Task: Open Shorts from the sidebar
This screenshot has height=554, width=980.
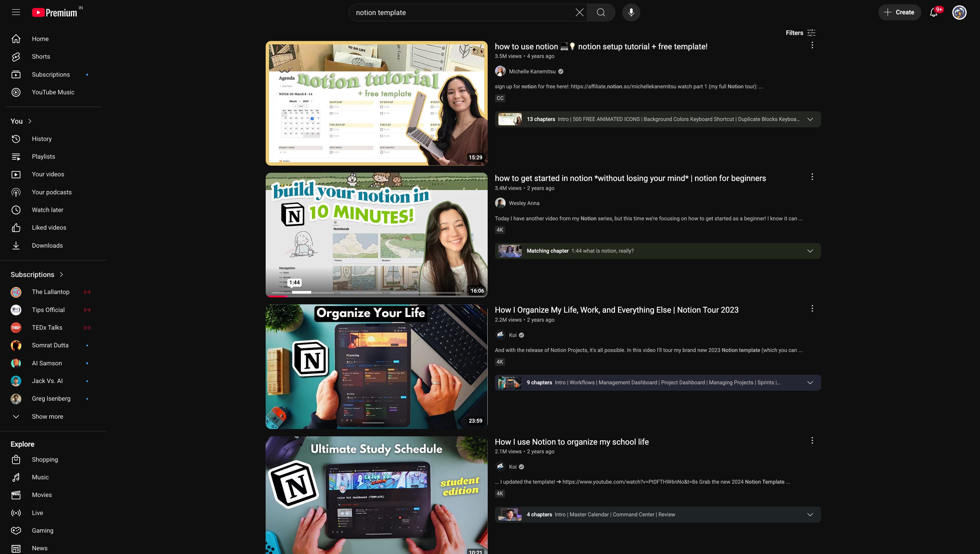Action: pyautogui.click(x=41, y=57)
